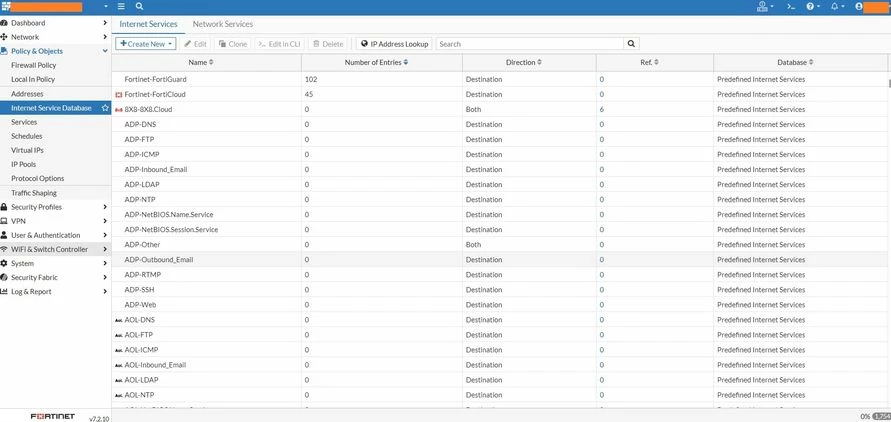Switch to the Internet Services tab
This screenshot has height=422, width=891.
pyautogui.click(x=148, y=24)
